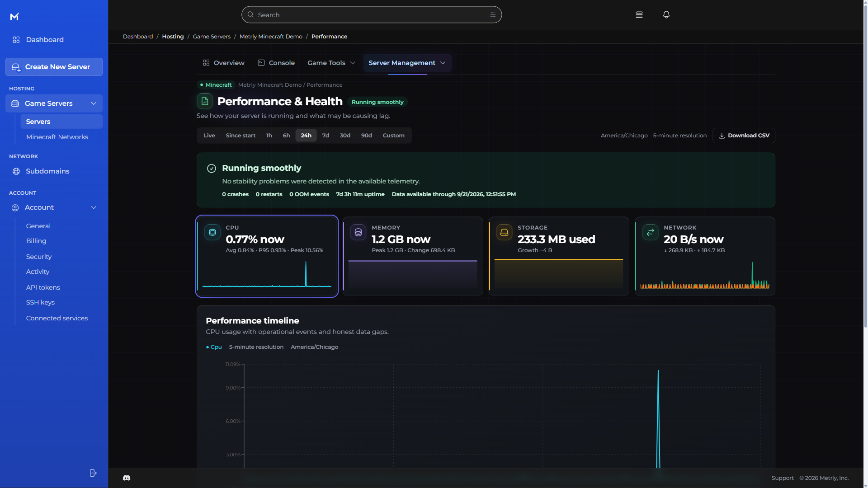Click the Subdomains globe icon

pos(16,171)
